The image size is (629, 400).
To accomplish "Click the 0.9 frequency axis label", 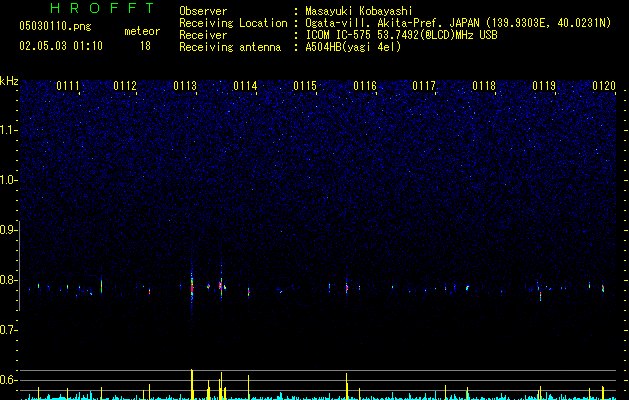I will tap(8, 230).
